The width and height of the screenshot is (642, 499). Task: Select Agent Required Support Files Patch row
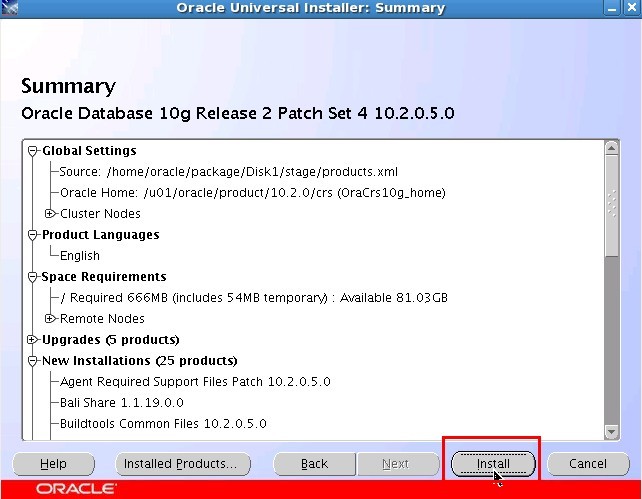tap(195, 382)
